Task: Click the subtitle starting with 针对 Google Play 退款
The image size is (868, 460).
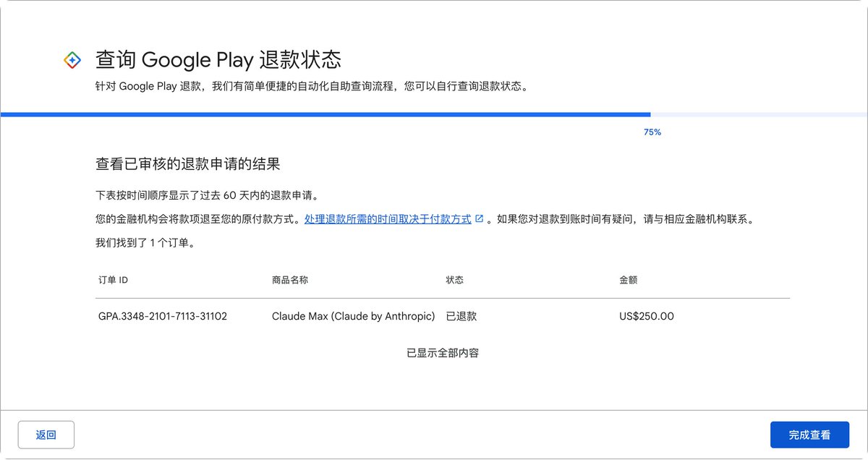Action: 312,86
